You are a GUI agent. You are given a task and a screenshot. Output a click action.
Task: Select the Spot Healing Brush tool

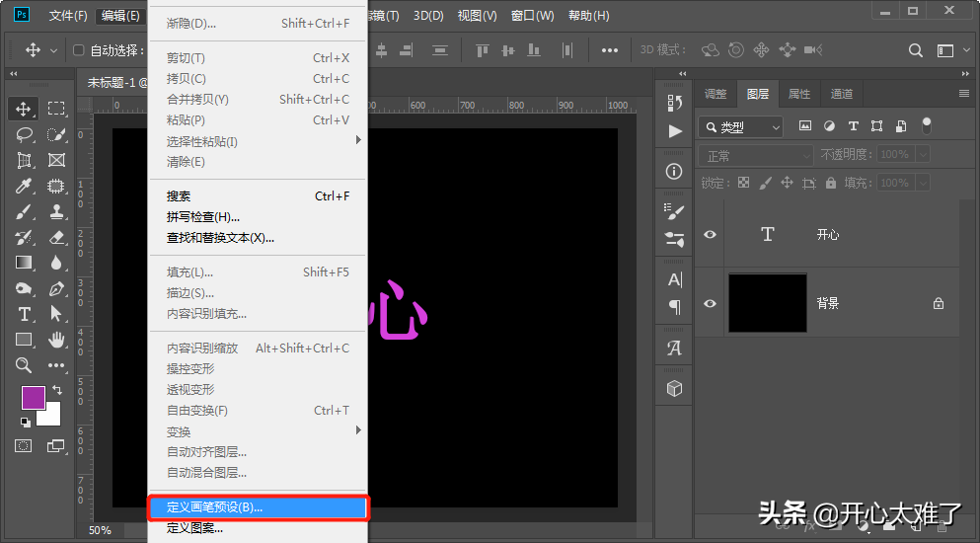56,186
